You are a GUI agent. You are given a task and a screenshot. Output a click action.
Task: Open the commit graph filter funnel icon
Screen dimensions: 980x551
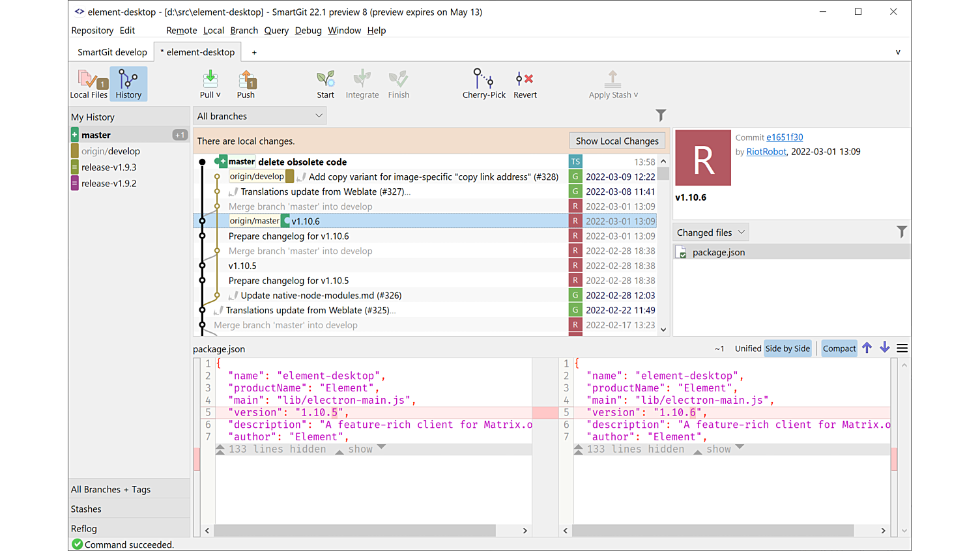(x=661, y=115)
